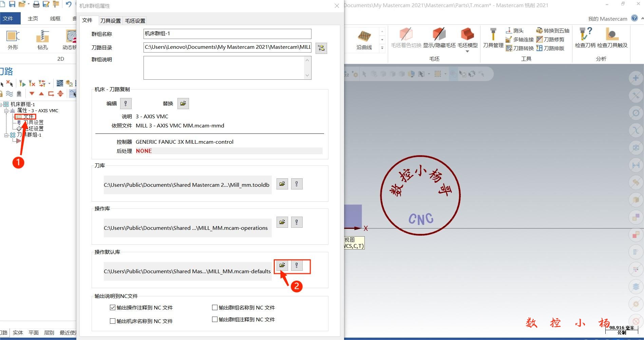Click edit icon for 操作库 operations library
The image size is (644, 340).
[297, 222]
